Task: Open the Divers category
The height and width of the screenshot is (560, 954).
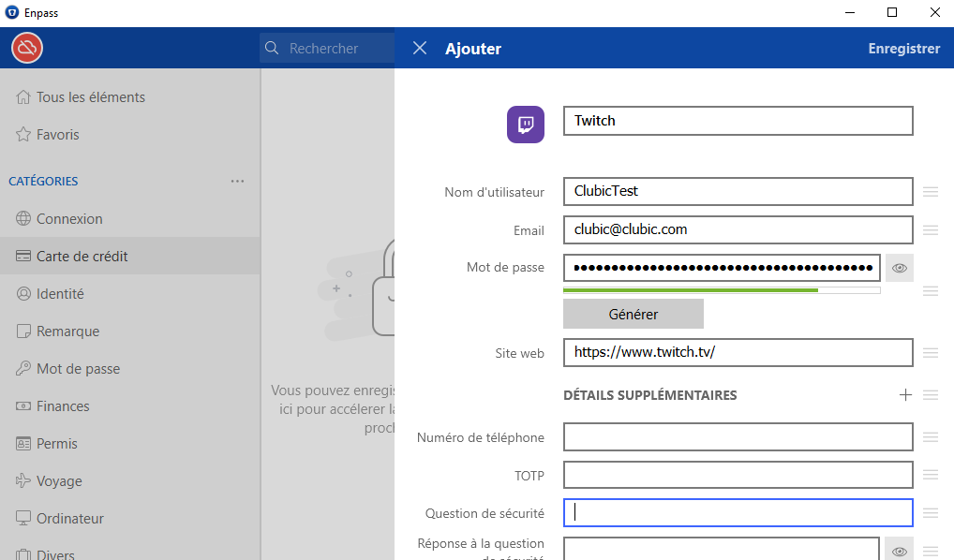Action: (130, 551)
